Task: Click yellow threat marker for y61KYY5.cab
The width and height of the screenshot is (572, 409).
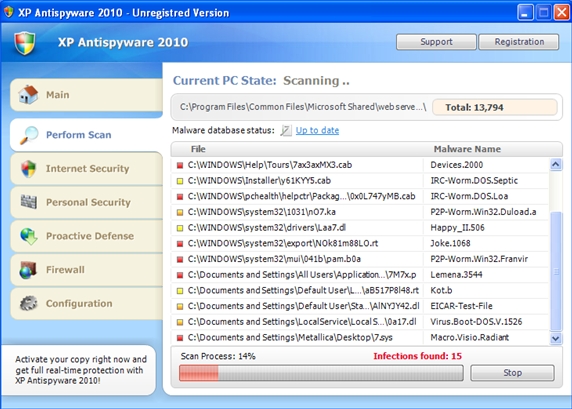Action: pos(180,181)
